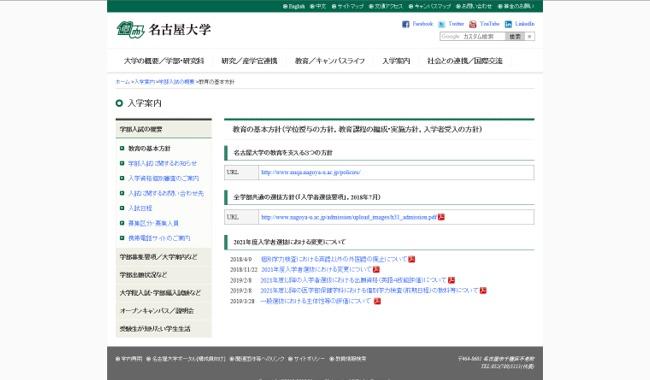The width and height of the screenshot is (650, 380).
Task: Open 研究／産学官連携 main menu
Action: (249, 61)
